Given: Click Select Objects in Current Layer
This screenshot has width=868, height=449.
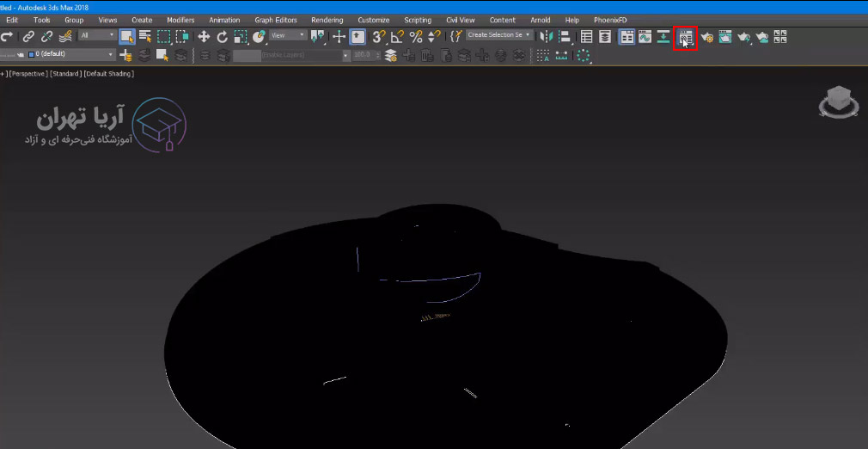Looking at the screenshot, I should click(162, 55).
